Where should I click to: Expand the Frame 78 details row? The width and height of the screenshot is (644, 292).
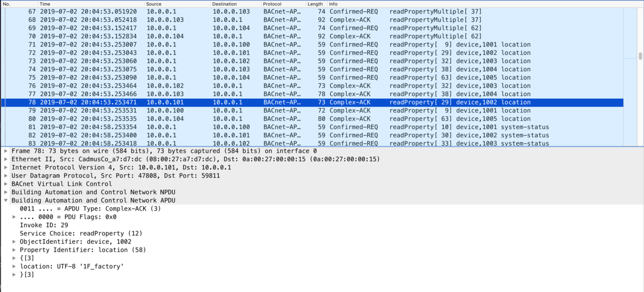pyautogui.click(x=6, y=151)
